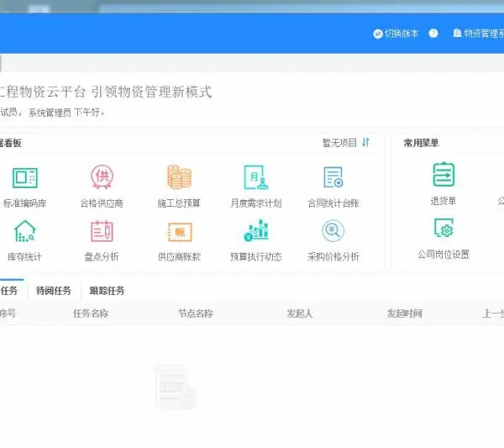Select the 暂无项目 project selector
Image resolution: width=504 pixels, height=448 pixels.
[x=339, y=143]
